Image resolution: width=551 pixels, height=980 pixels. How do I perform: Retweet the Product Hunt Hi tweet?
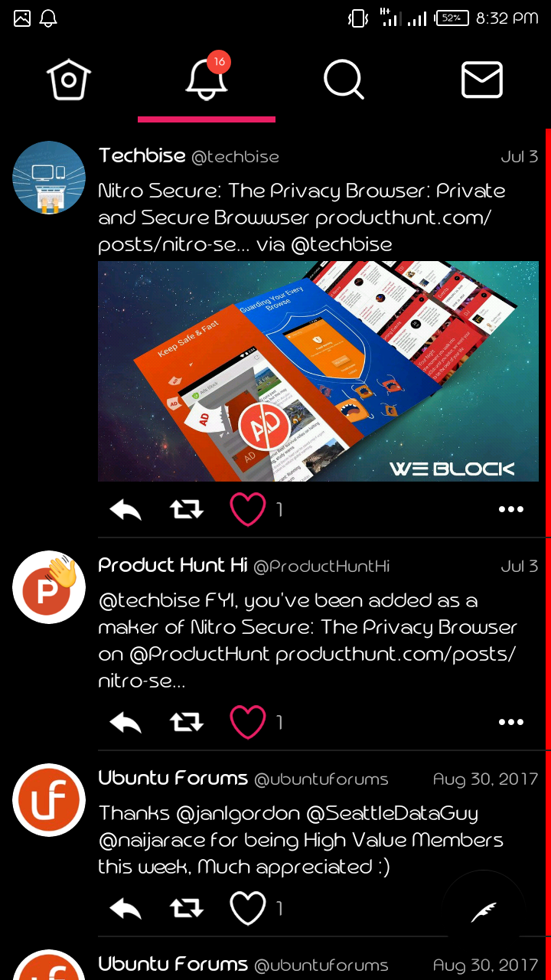(187, 722)
